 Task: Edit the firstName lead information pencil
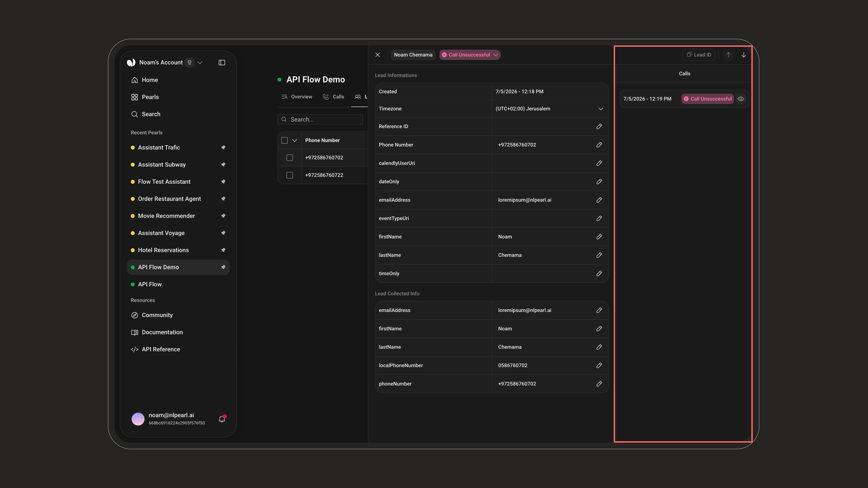tap(599, 237)
